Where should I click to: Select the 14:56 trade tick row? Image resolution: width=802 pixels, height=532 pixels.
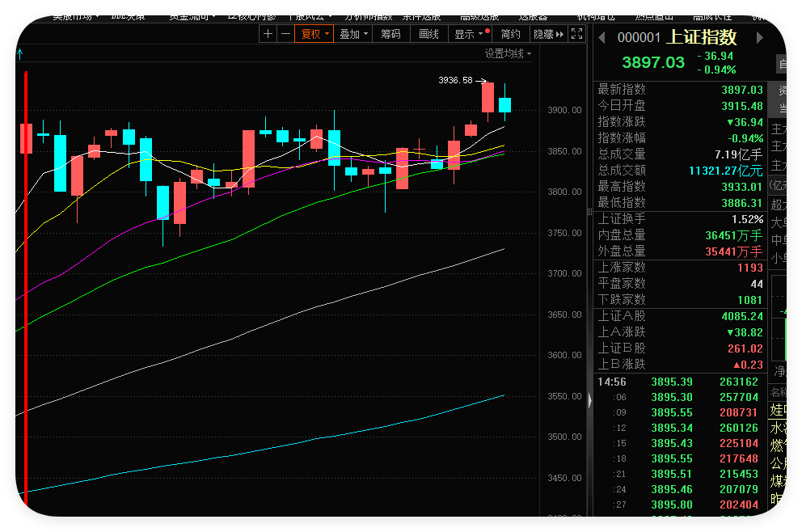pyautogui.click(x=679, y=382)
